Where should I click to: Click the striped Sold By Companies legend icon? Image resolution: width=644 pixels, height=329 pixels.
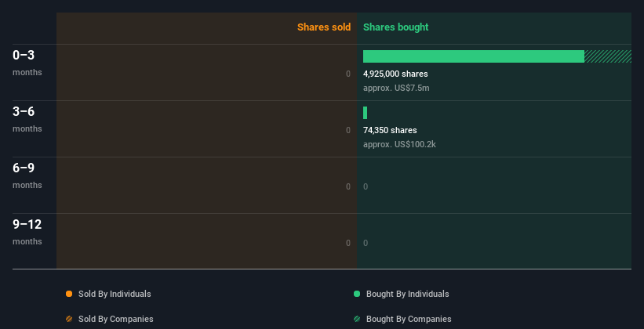[69, 319]
